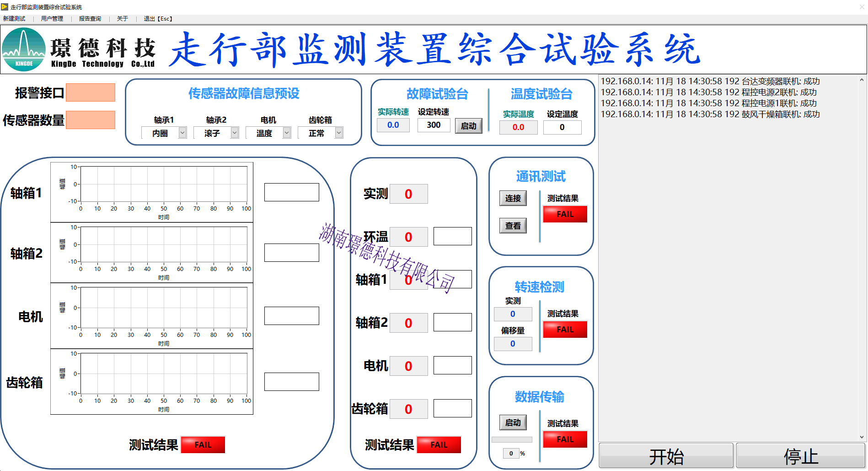Click the result box beside 轴箱2 chart
This screenshot has width=868, height=471.
click(291, 253)
